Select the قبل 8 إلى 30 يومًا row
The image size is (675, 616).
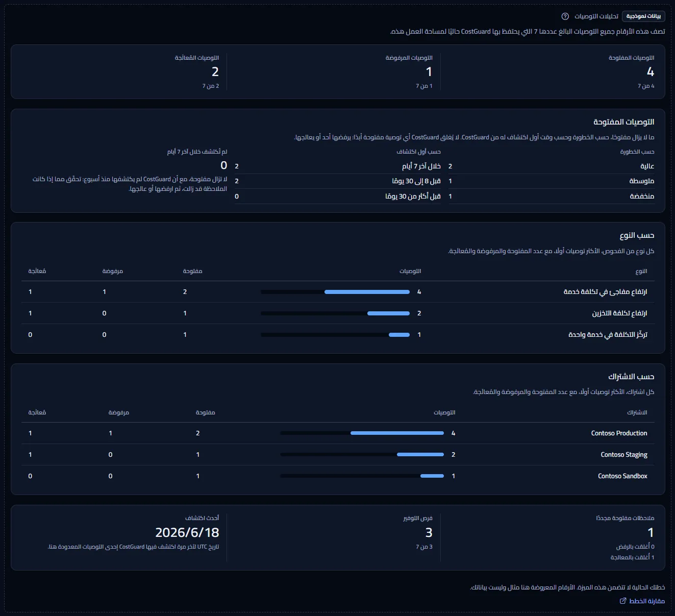click(x=338, y=181)
